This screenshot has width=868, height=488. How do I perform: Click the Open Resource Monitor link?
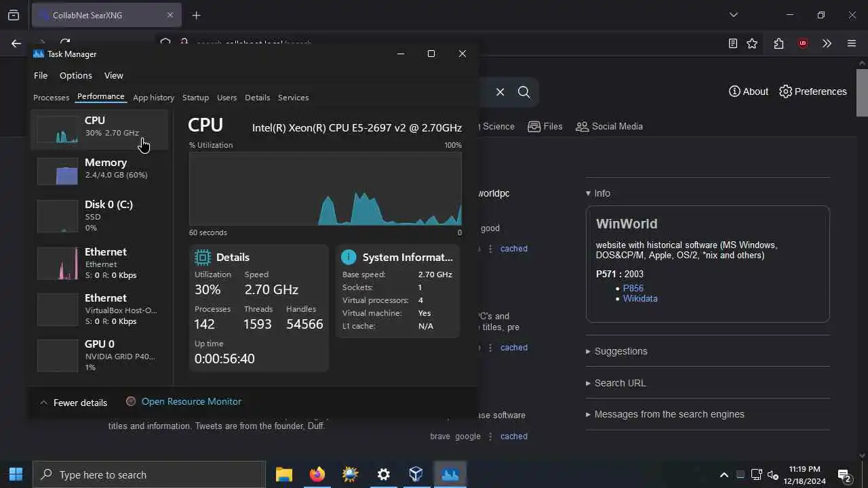191,401
